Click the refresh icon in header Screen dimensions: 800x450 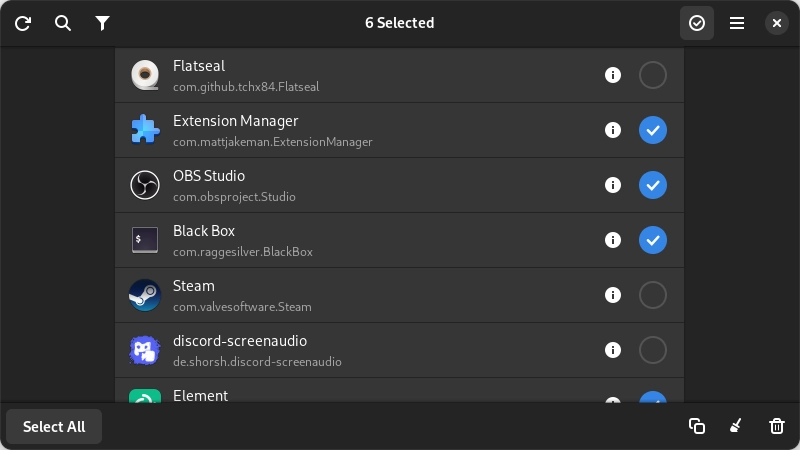pyautogui.click(x=23, y=23)
